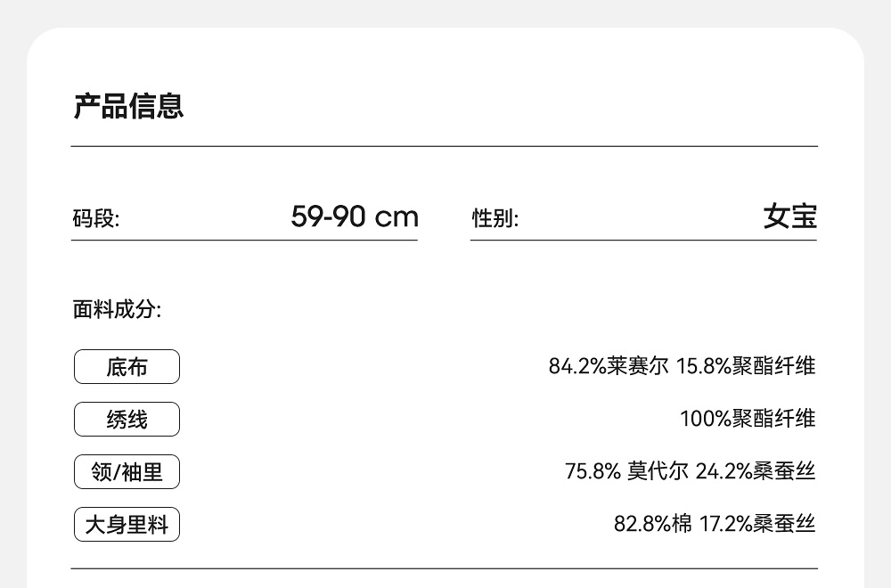Click the 75.8% 莫代尔 composition text
This screenshot has height=588, width=891.
[626, 471]
